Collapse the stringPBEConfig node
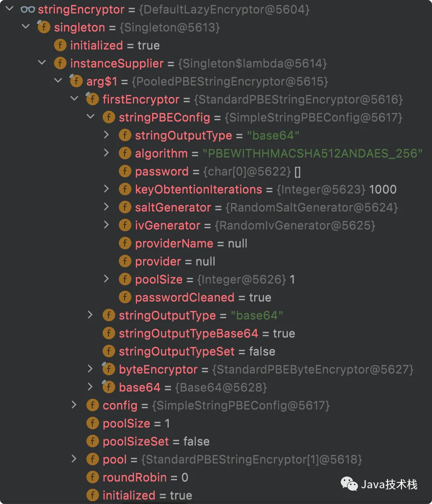 pos(90,116)
